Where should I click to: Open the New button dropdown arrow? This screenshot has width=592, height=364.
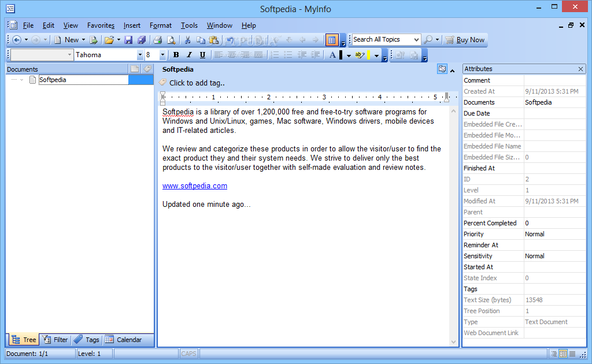[83, 40]
